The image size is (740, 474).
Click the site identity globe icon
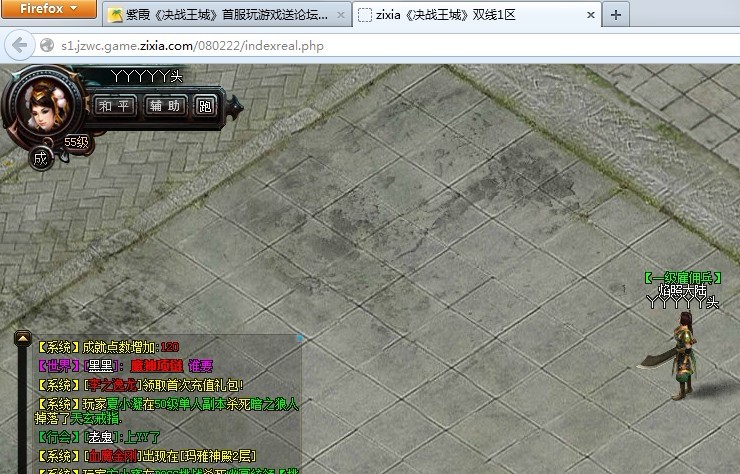[47, 45]
